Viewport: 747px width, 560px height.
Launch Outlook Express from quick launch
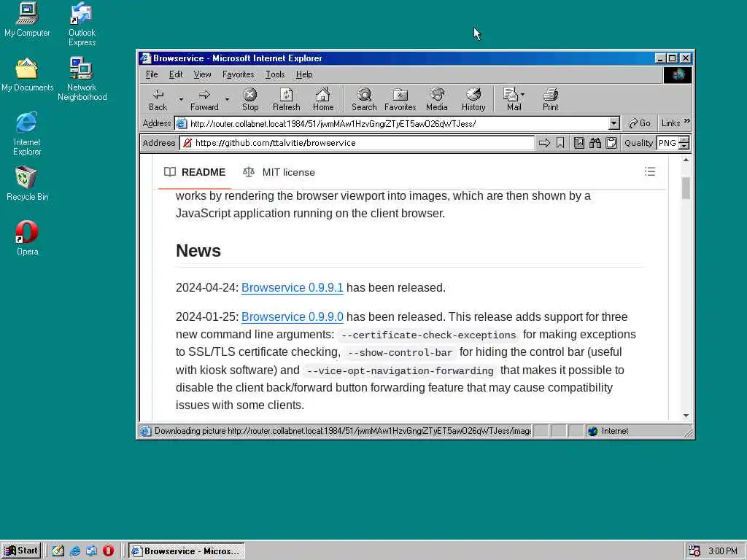pos(91,551)
